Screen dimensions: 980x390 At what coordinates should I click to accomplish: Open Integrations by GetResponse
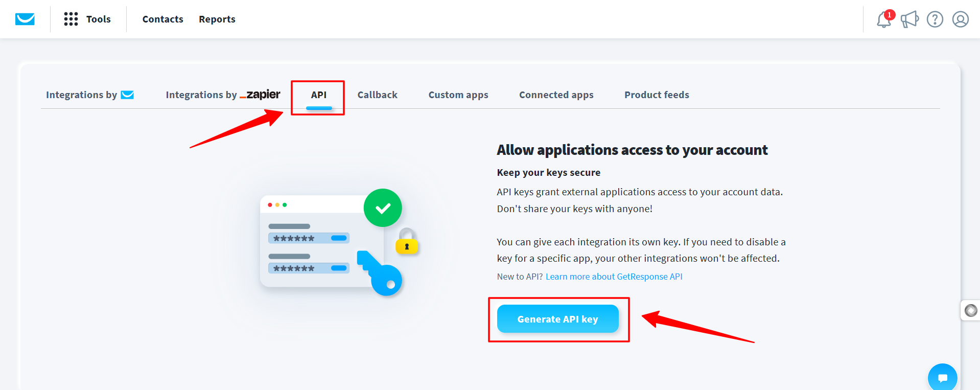pyautogui.click(x=89, y=95)
